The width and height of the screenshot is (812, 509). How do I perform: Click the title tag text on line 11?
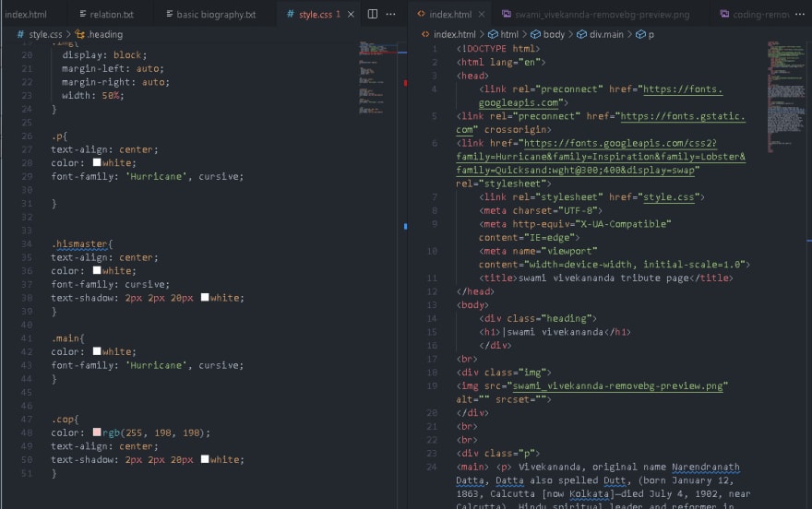(x=603, y=278)
